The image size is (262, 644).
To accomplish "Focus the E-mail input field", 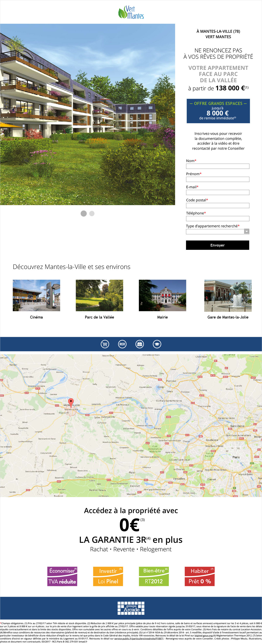I will coord(217,192).
